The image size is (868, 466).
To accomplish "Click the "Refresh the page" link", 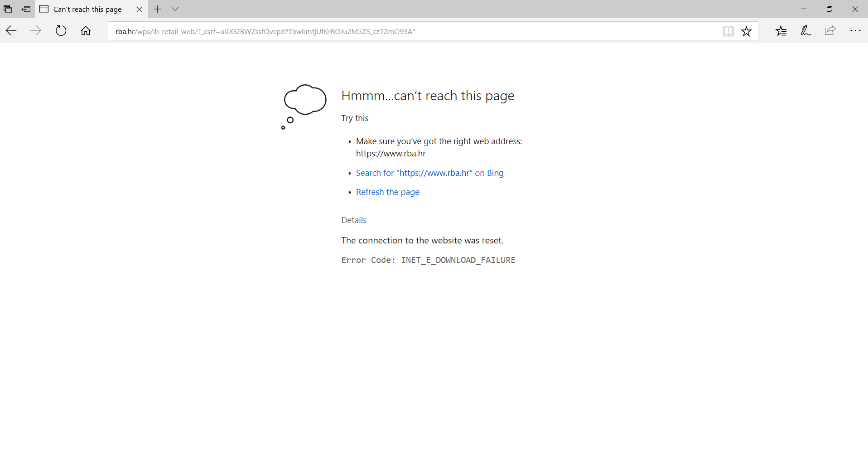I will (388, 192).
